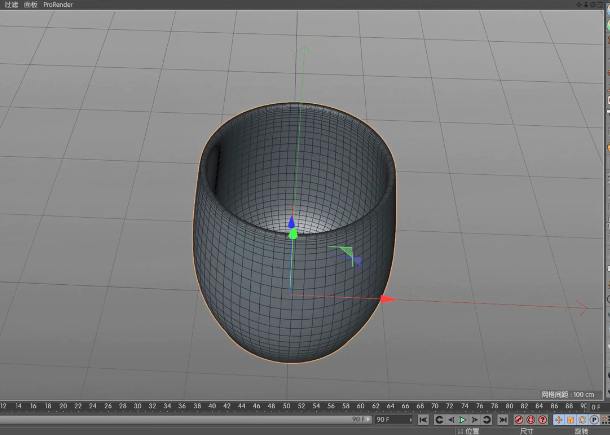Step back one frame
This screenshot has width=610, height=435.
point(451,420)
